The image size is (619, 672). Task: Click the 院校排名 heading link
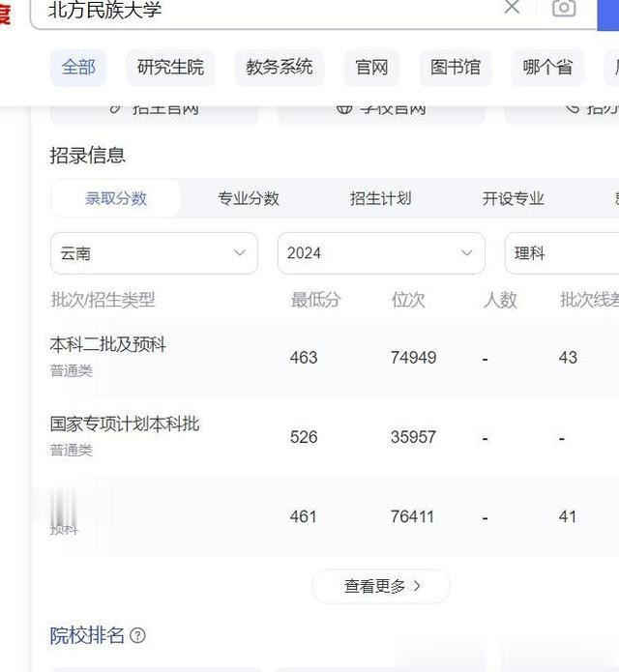[87, 635]
